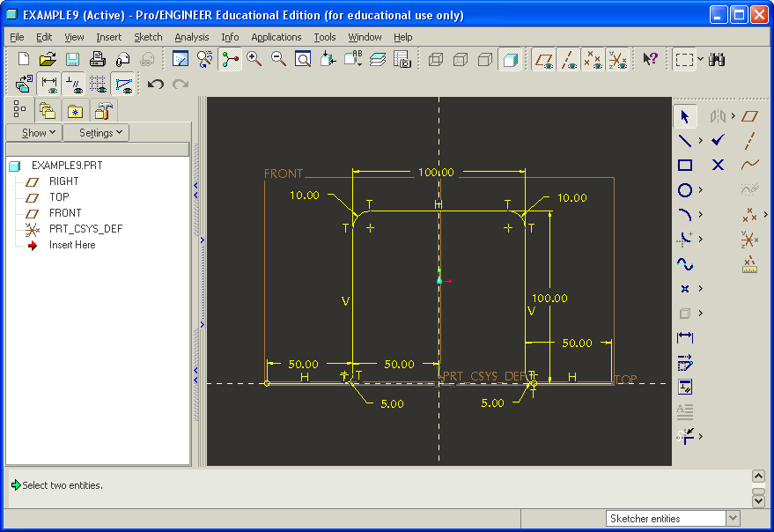
Task: Click the Save disk icon
Action: [72, 59]
